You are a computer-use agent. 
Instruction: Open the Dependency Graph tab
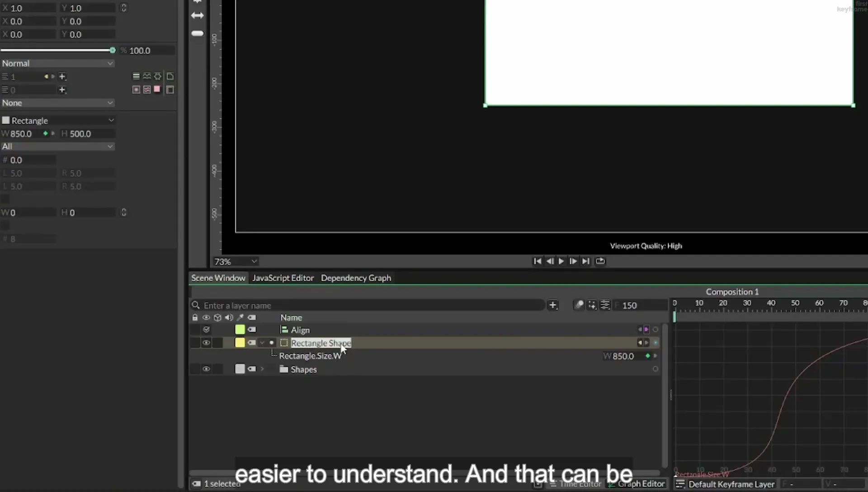click(356, 278)
